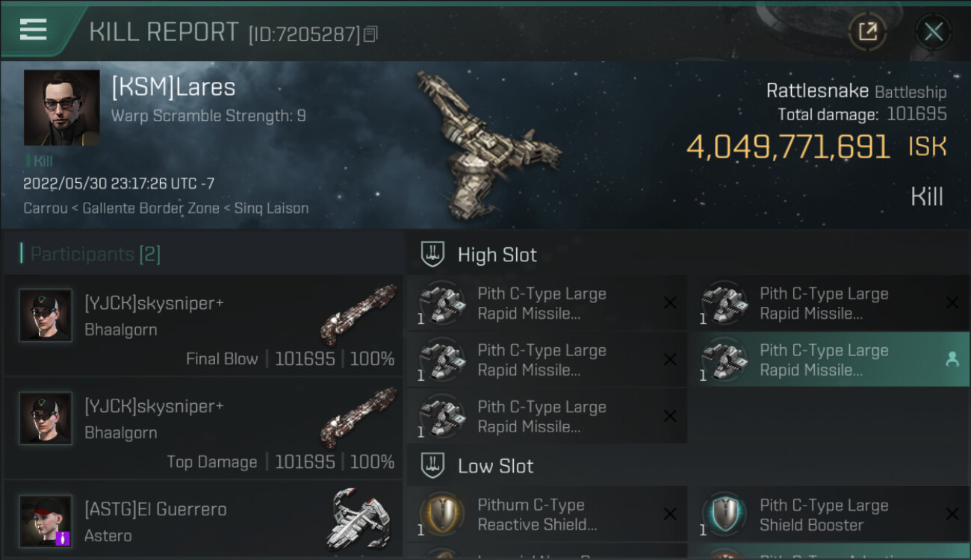The image size is (971, 560).
Task: Close the kill report window
Action: [933, 32]
